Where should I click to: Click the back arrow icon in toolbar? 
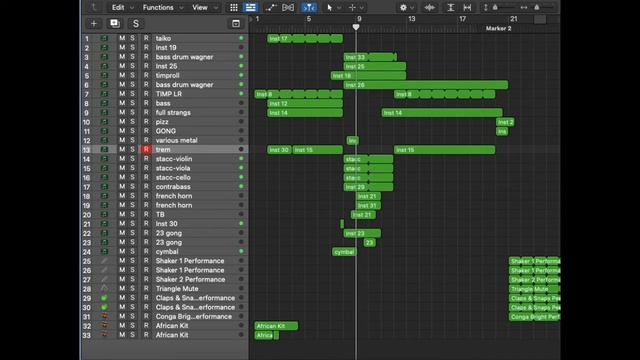(93, 7)
